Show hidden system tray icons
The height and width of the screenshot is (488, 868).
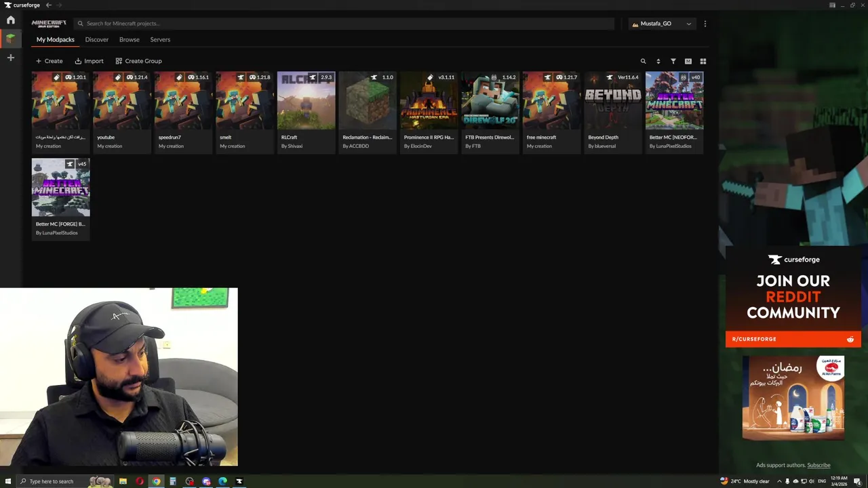(779, 481)
